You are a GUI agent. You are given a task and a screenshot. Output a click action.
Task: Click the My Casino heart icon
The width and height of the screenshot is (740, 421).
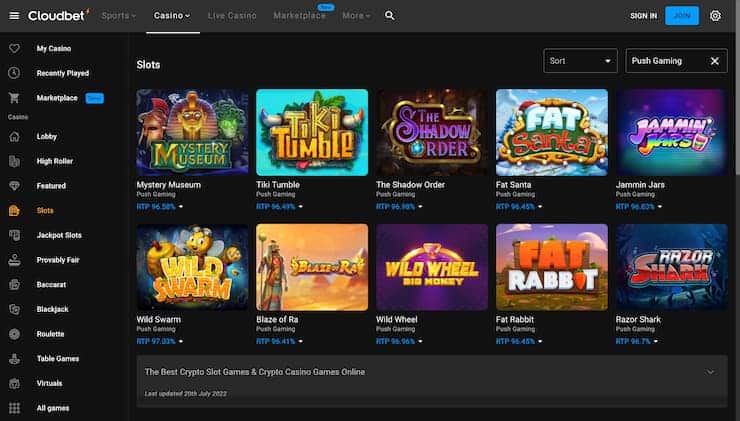coord(15,48)
